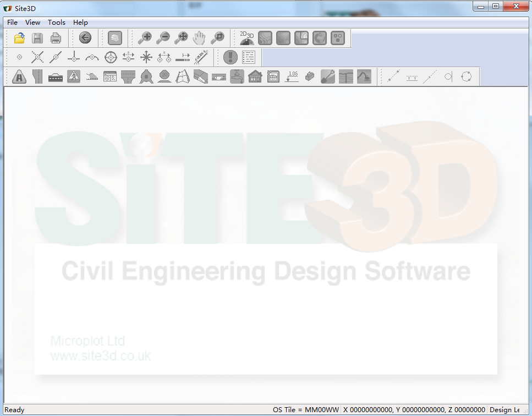Select the crossed lines intersection snap icon
This screenshot has height=416, width=532.
pos(37,57)
